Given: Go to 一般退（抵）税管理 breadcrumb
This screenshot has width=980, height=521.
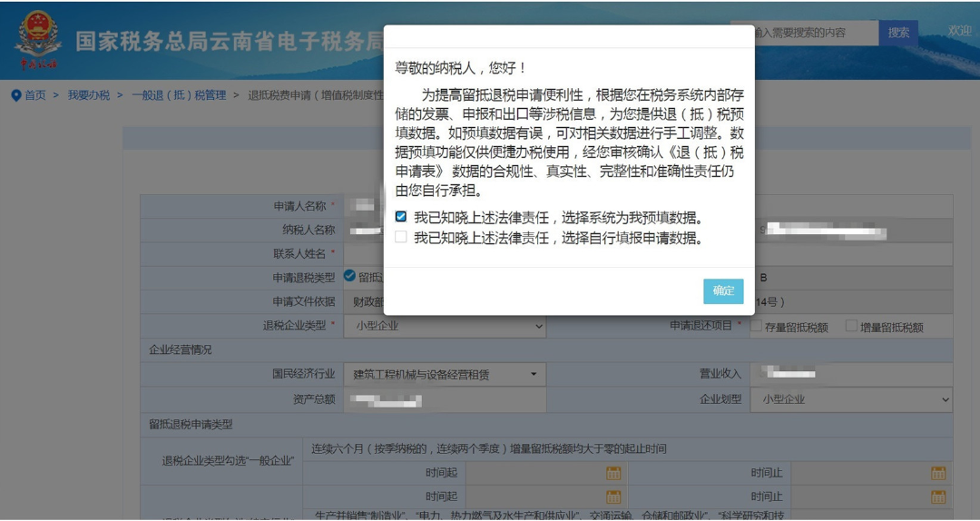Looking at the screenshot, I should (x=179, y=95).
